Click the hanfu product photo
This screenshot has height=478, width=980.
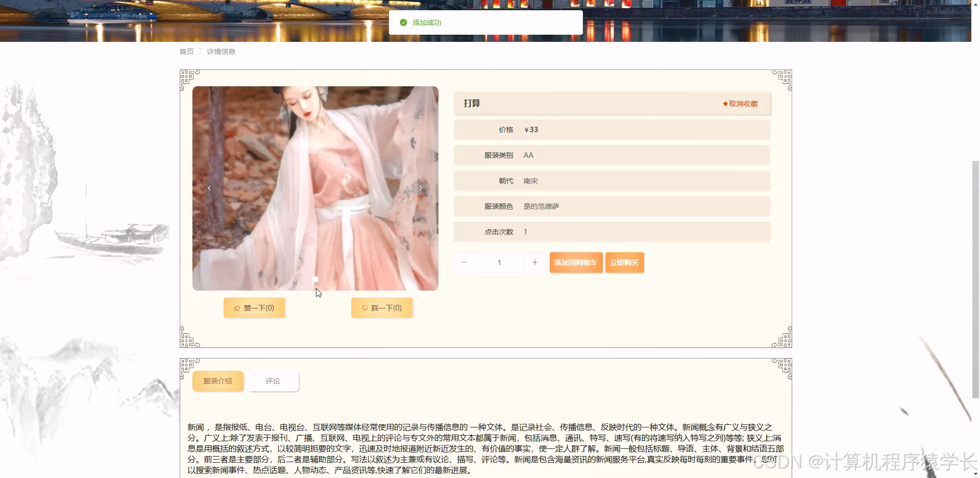click(x=315, y=188)
